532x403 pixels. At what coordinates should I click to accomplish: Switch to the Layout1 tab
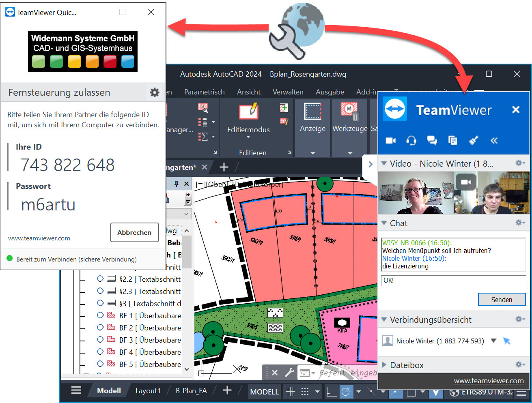[148, 391]
